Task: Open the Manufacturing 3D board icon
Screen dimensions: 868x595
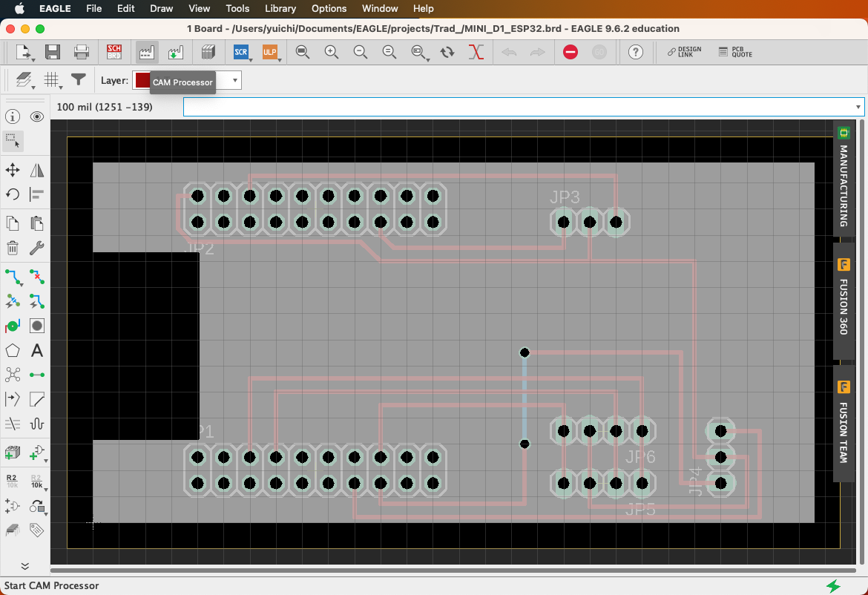Action: (x=208, y=52)
